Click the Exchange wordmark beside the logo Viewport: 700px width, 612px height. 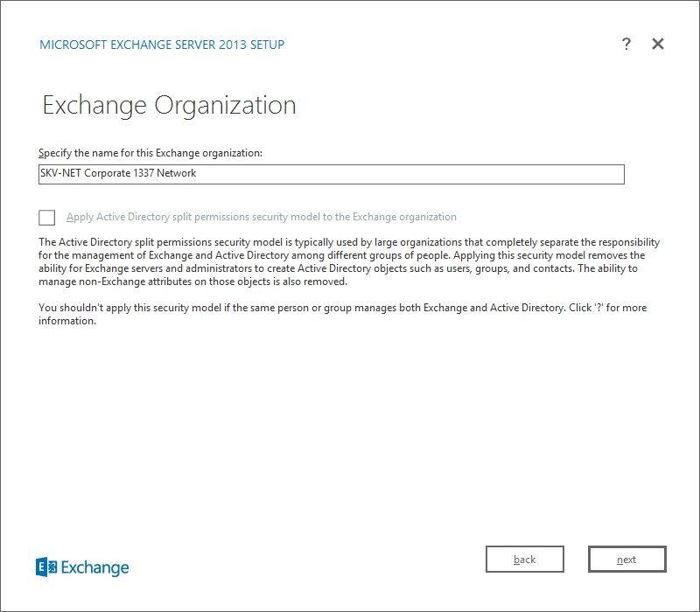click(x=94, y=568)
